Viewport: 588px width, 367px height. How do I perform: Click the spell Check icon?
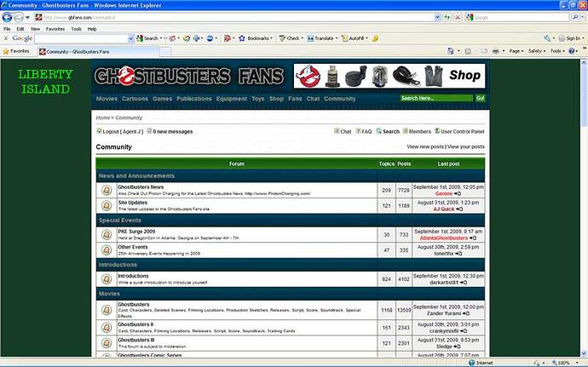[x=282, y=38]
